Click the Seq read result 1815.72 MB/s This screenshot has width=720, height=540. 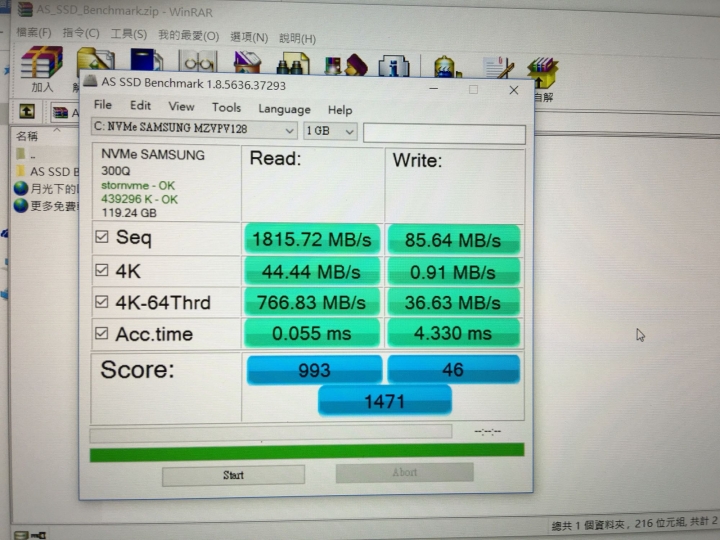(x=312, y=239)
